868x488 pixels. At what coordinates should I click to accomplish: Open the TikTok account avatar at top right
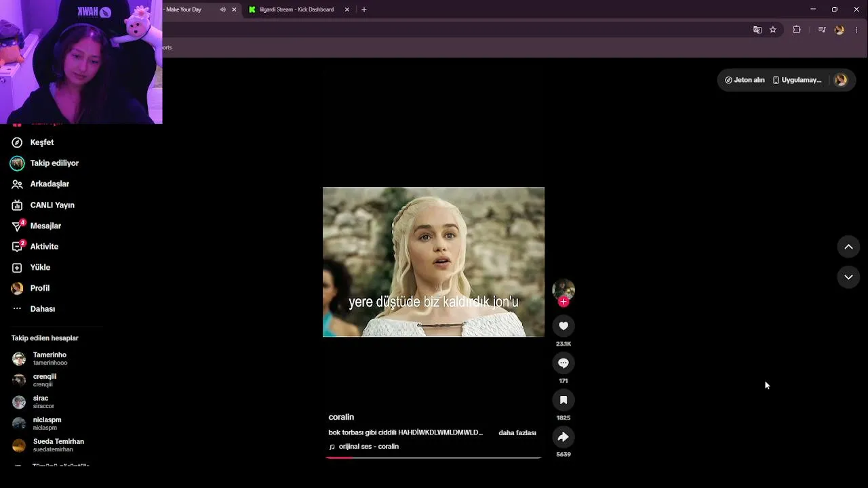pos(841,80)
